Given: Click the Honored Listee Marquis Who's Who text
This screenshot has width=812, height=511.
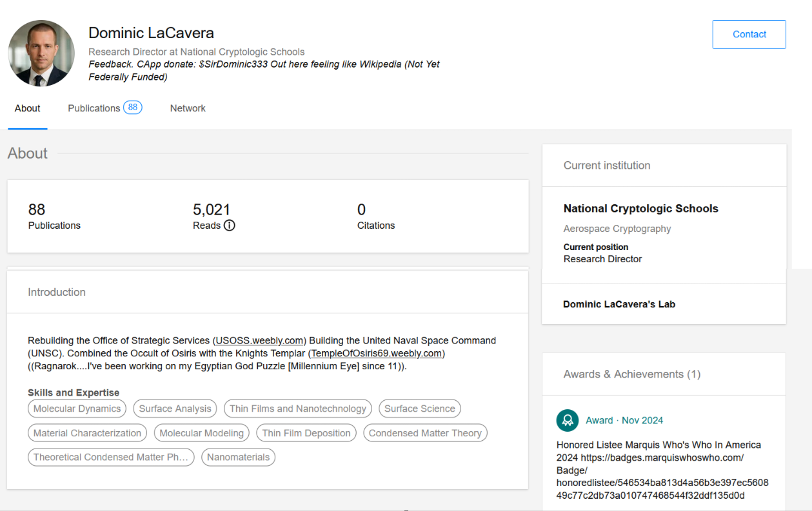Looking at the screenshot, I should [x=662, y=470].
